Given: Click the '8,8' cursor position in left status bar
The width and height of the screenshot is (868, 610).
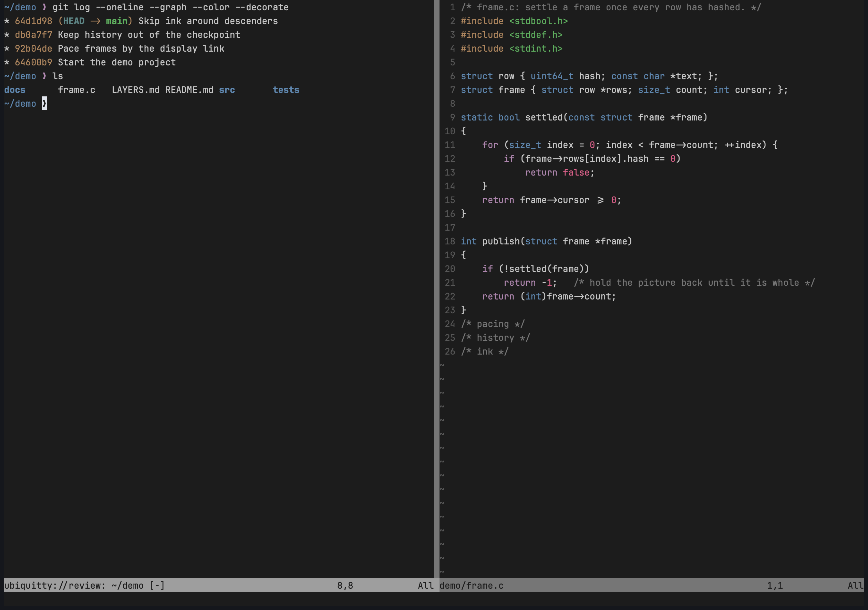Looking at the screenshot, I should 345,586.
